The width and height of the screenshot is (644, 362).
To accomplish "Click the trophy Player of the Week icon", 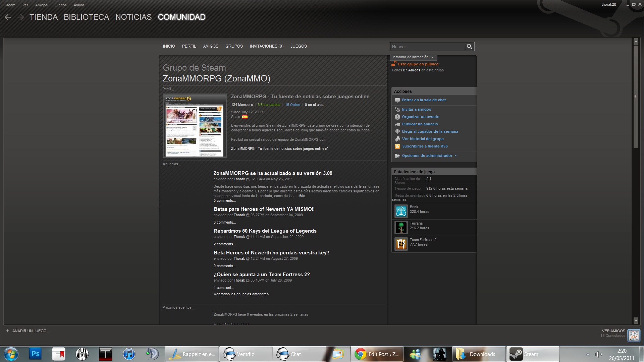I will pos(397,132).
